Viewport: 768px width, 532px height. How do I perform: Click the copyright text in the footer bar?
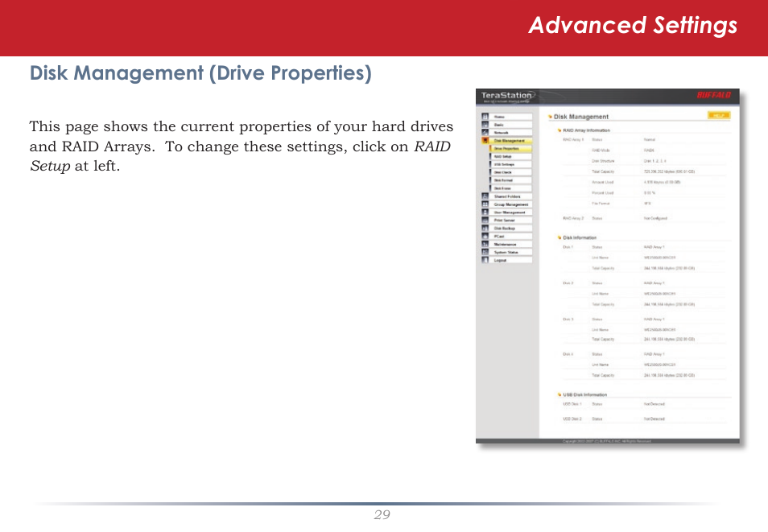(x=607, y=441)
